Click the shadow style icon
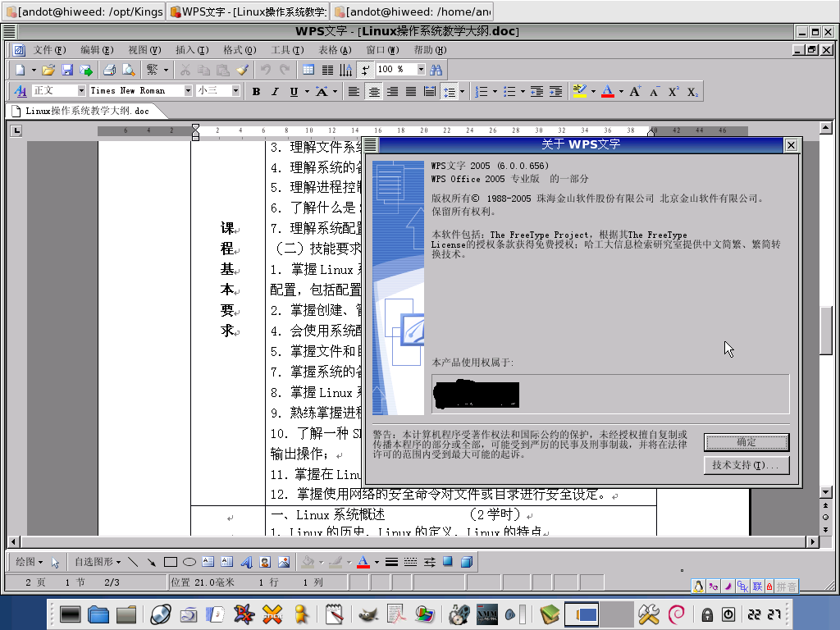 click(x=448, y=562)
